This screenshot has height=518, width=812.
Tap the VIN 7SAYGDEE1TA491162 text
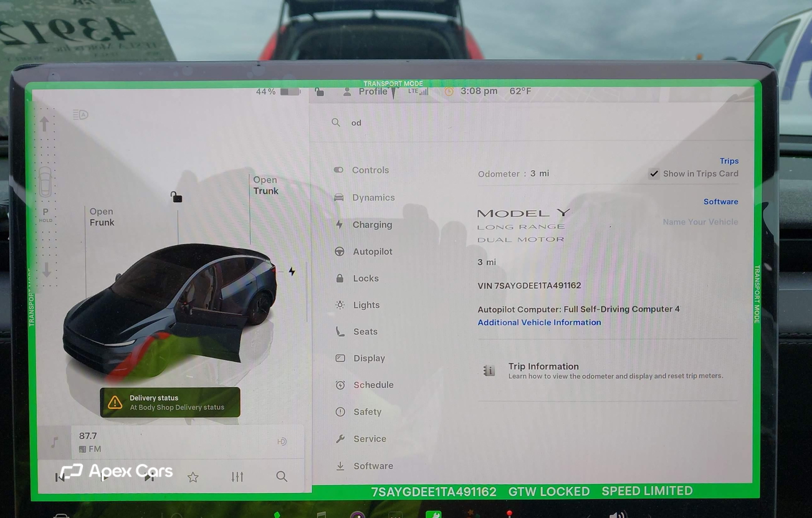[529, 285]
